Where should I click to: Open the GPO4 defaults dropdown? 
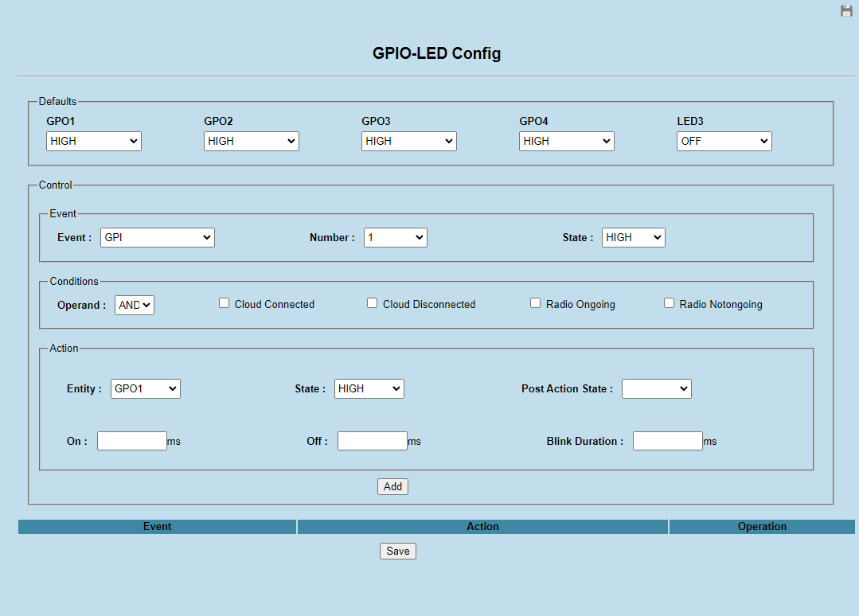(x=566, y=141)
